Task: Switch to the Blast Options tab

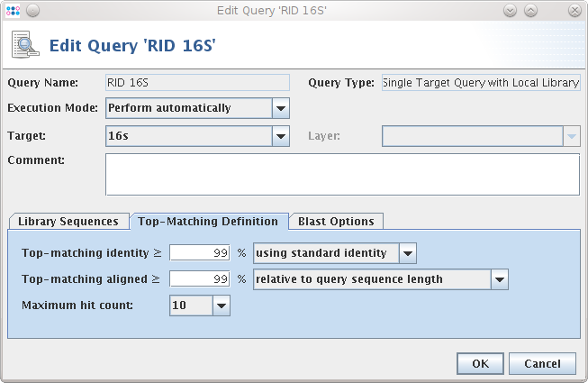Action: (338, 222)
